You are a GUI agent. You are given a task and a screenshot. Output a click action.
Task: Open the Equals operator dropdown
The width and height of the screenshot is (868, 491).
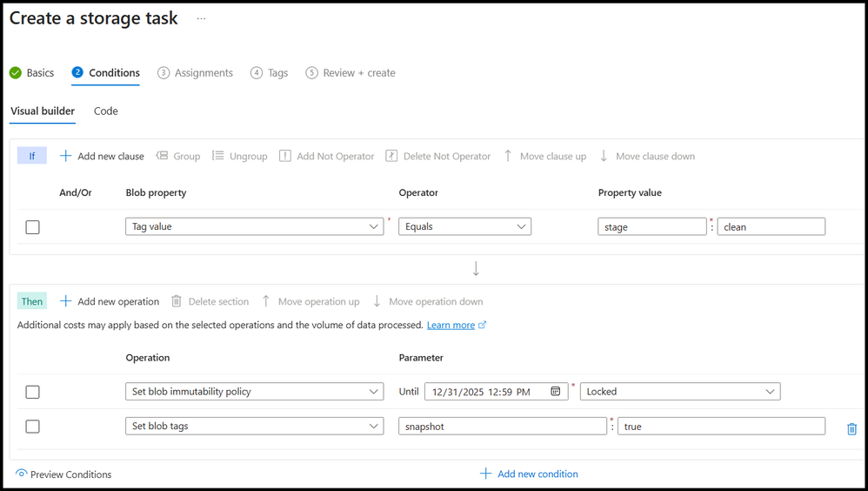(x=464, y=226)
